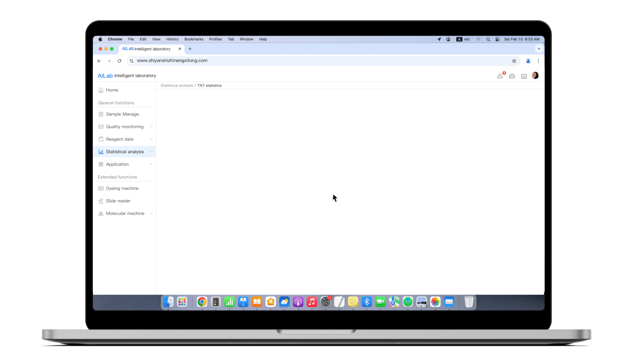Expand the Application submenu
Viewport: 637px width, 364px height.
click(151, 164)
